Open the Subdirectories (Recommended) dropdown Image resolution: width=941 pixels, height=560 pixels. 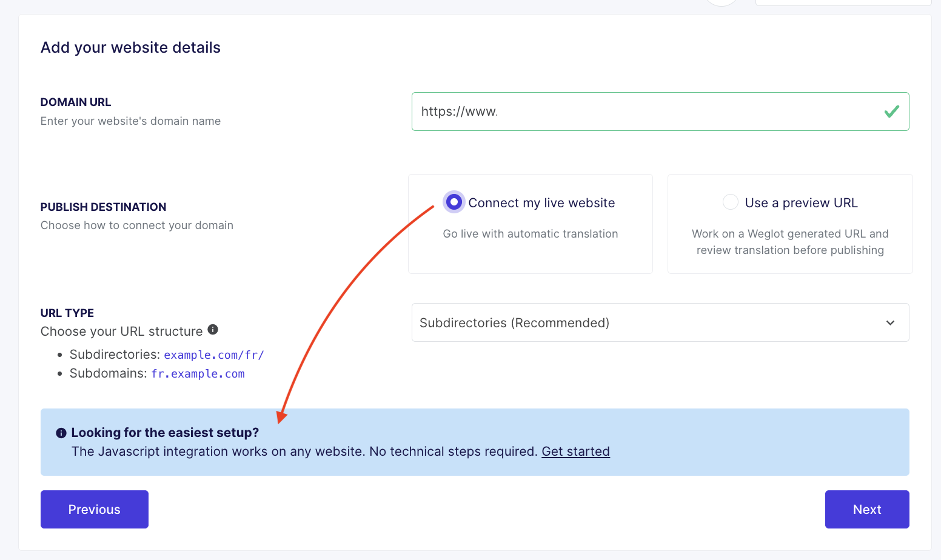coord(660,322)
